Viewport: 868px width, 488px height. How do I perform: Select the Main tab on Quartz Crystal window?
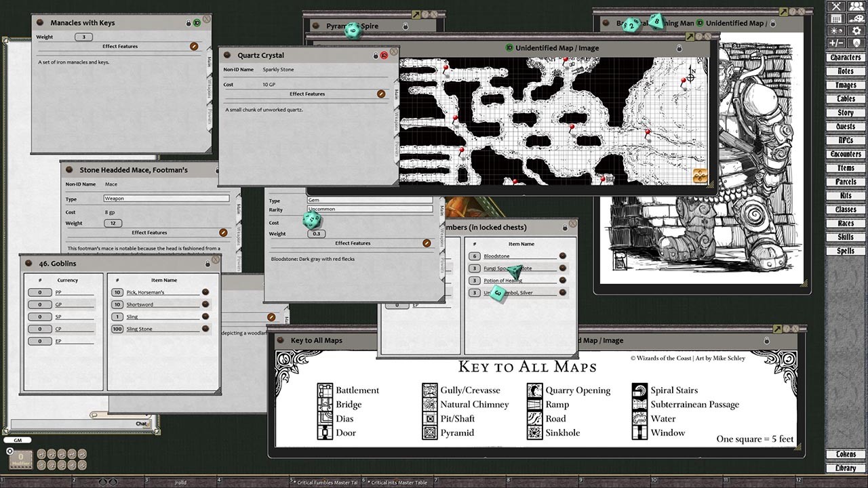[x=397, y=93]
